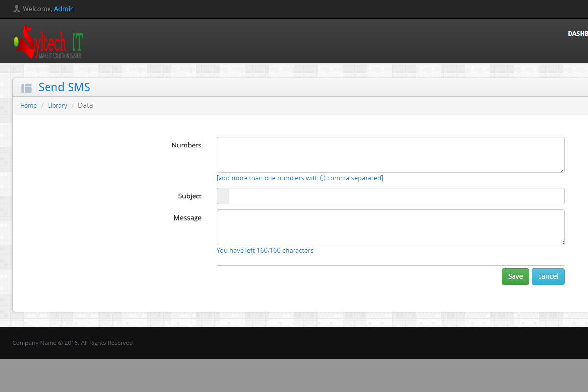Open the Library breadcrumb link
This screenshot has width=588, height=392.
point(57,105)
